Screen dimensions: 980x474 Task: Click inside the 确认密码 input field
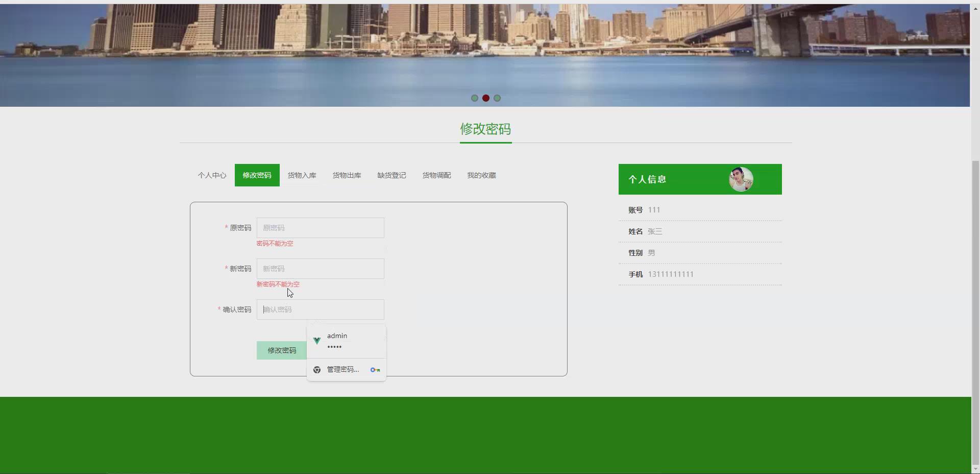click(x=320, y=310)
